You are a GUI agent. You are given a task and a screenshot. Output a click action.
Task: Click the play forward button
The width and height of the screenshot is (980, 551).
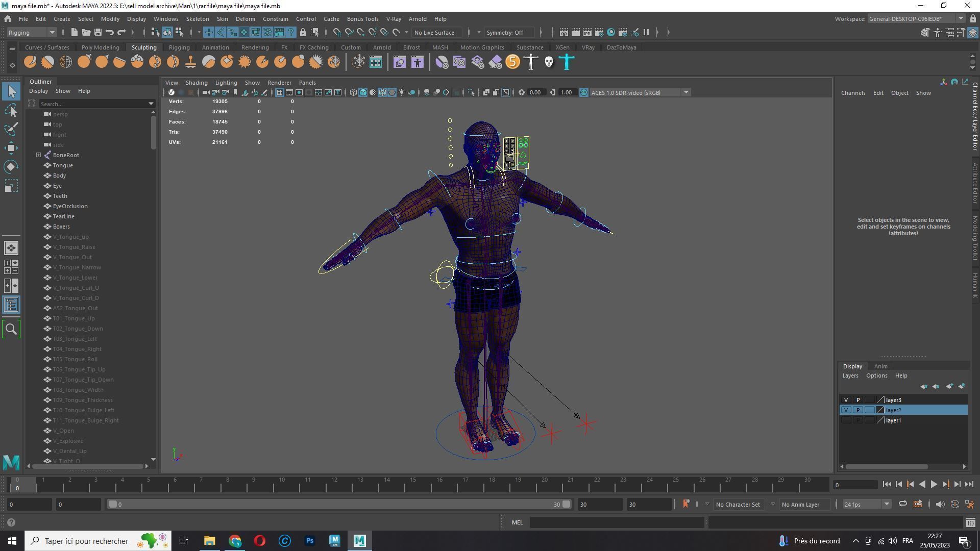(x=934, y=485)
